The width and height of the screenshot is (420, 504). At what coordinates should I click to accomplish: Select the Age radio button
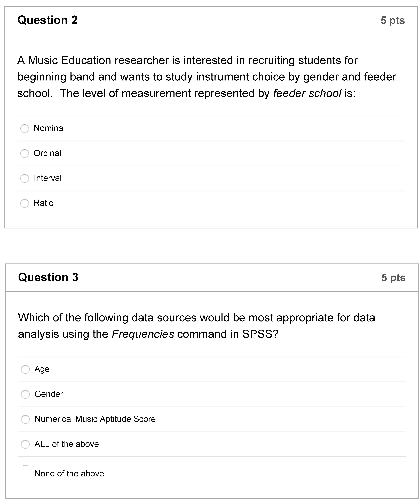pyautogui.click(x=25, y=369)
